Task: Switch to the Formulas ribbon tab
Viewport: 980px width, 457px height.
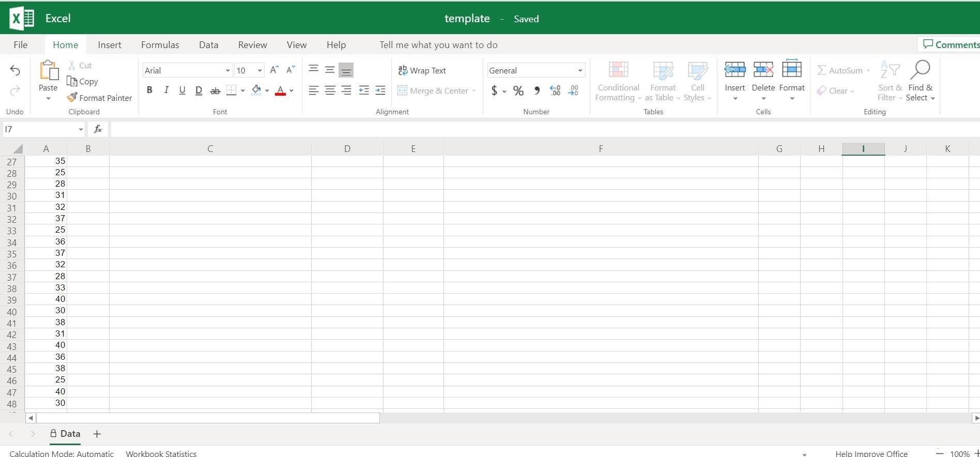Action: 160,45
